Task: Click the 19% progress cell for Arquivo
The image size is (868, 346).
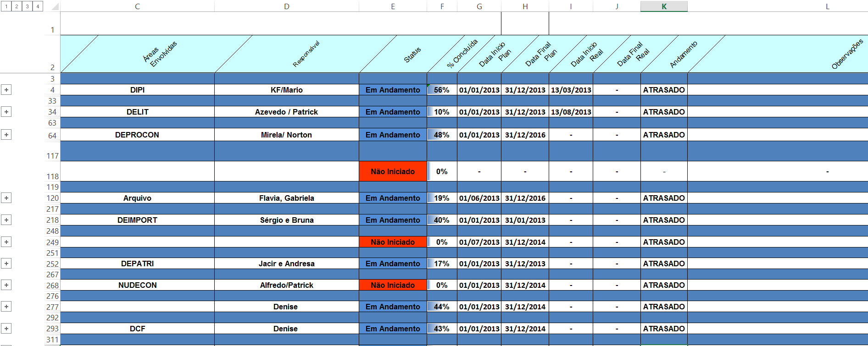Action: [442, 198]
